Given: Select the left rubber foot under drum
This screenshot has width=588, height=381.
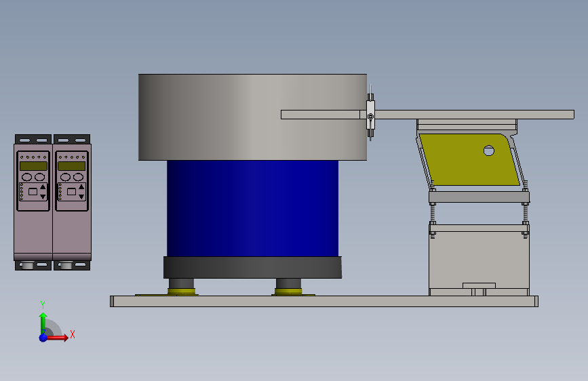Looking at the screenshot, I should pyautogui.click(x=182, y=286).
